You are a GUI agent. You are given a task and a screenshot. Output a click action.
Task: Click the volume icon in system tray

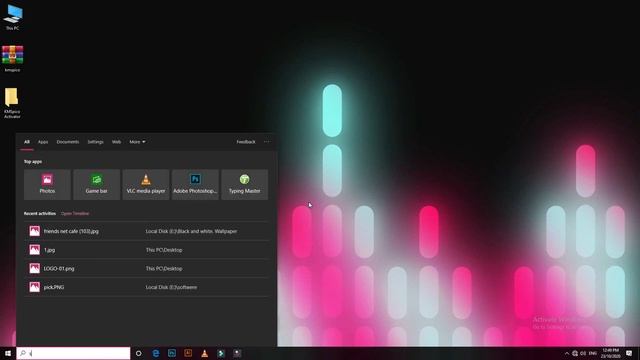pyautogui.click(x=583, y=353)
